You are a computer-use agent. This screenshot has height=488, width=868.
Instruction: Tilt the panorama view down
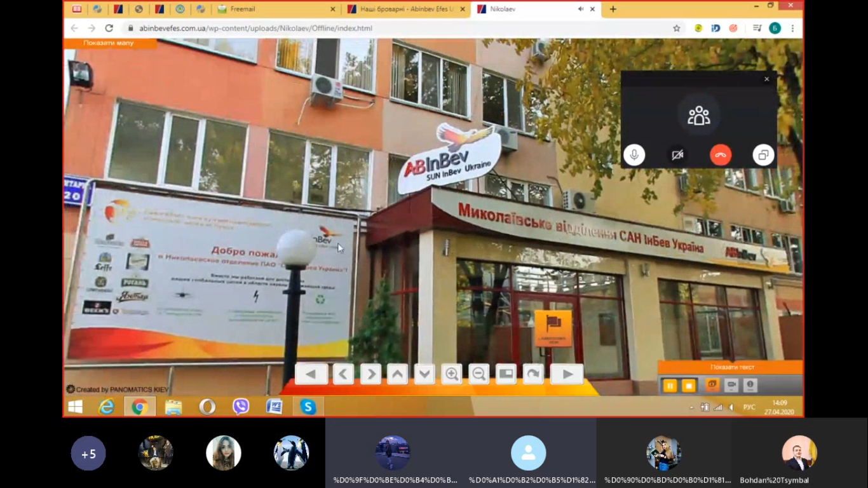coord(424,374)
